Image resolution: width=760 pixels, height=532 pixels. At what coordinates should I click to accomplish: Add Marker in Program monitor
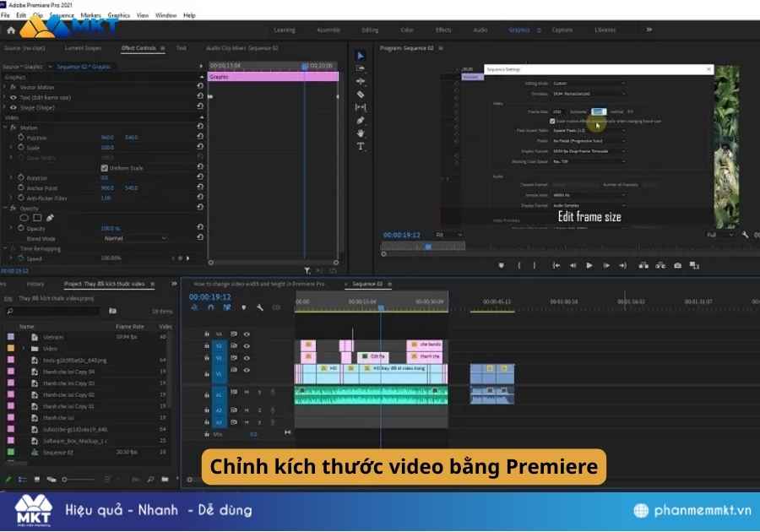501,265
